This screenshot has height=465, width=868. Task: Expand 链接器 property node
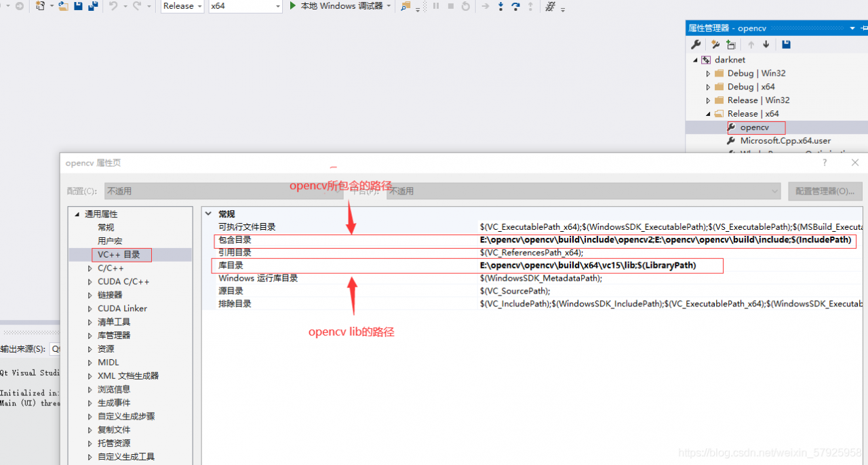click(x=90, y=295)
